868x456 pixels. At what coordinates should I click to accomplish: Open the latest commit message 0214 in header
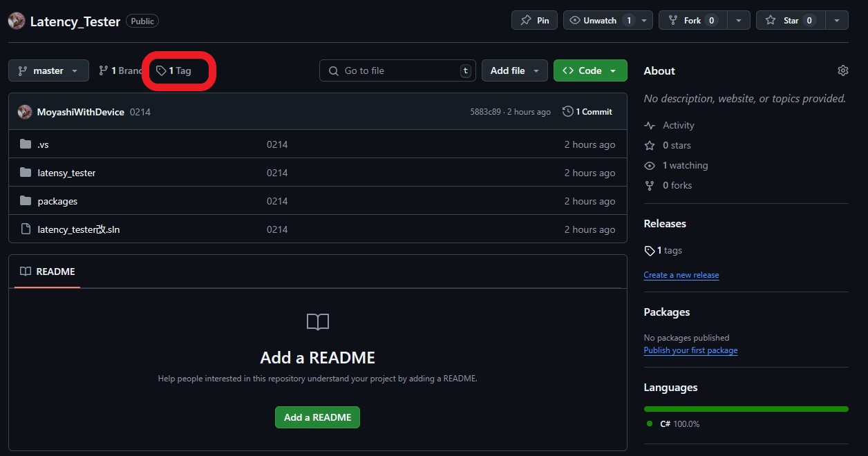(x=140, y=112)
